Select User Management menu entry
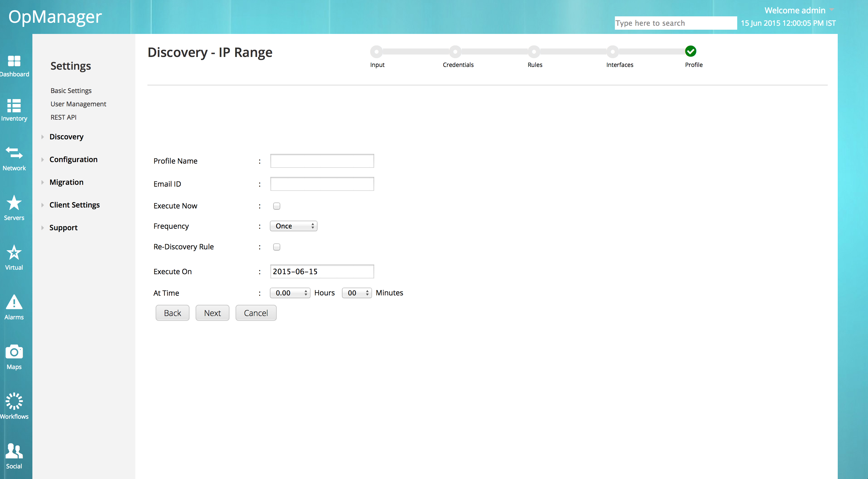 (x=78, y=104)
